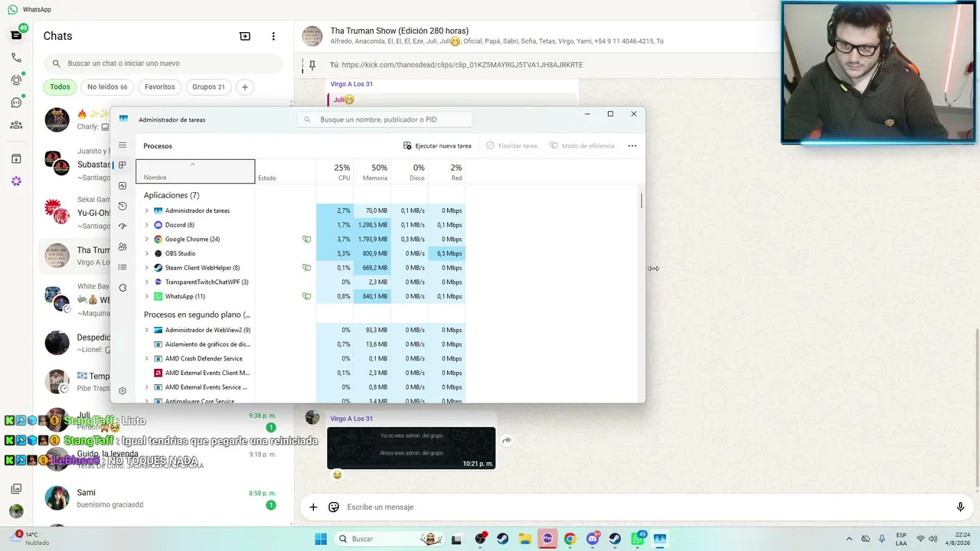This screenshot has height=551, width=980.
Task: Show hidden icons in the system tray
Action: [849, 539]
